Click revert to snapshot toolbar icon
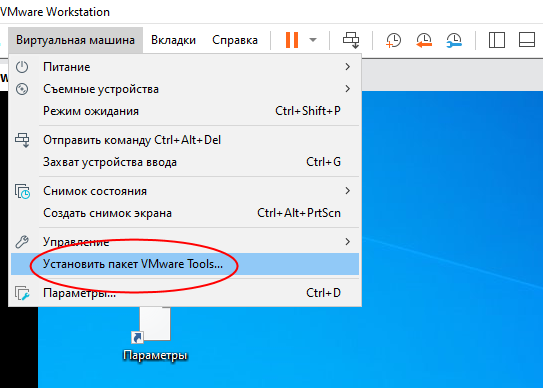Viewport: 543px width, 388px height. 424,40
